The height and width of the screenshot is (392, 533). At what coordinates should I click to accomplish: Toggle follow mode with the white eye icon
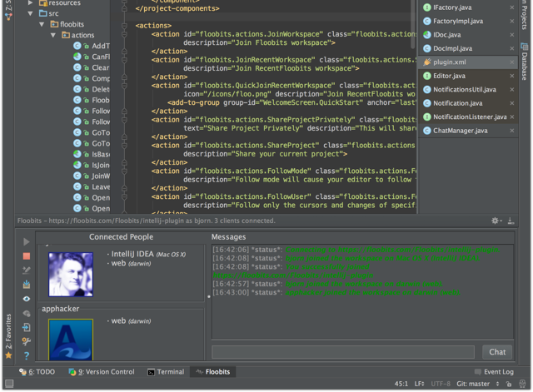26,299
